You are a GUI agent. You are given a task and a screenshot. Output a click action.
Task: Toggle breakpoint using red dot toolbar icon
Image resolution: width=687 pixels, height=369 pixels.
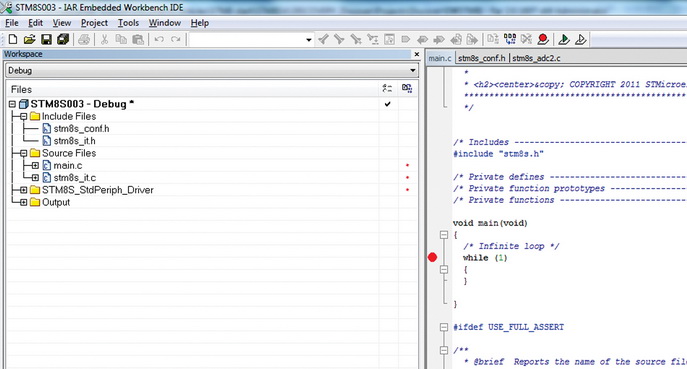click(x=543, y=39)
